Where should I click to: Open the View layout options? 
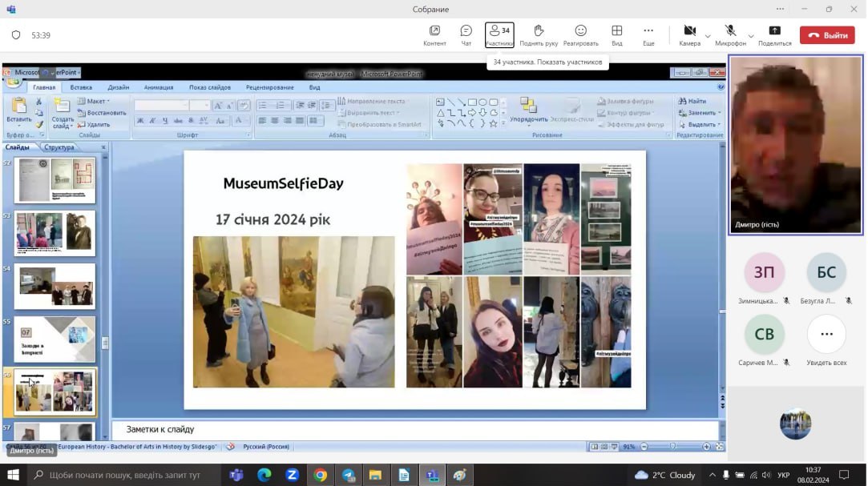[x=616, y=31]
